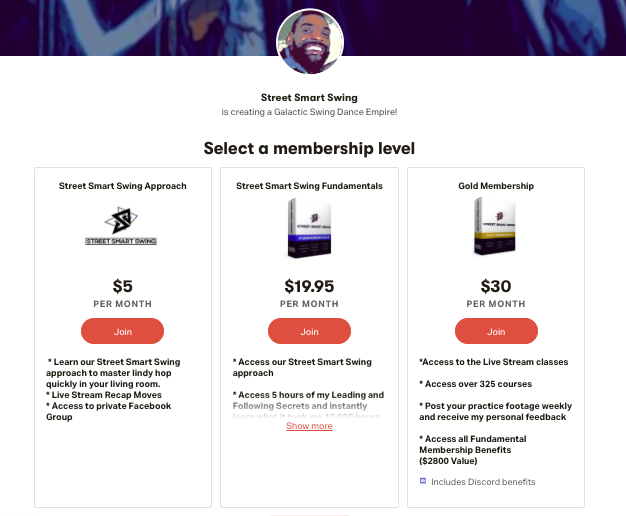The width and height of the screenshot is (626, 516).
Task: Click the Select a membership level heading
Action: [309, 149]
